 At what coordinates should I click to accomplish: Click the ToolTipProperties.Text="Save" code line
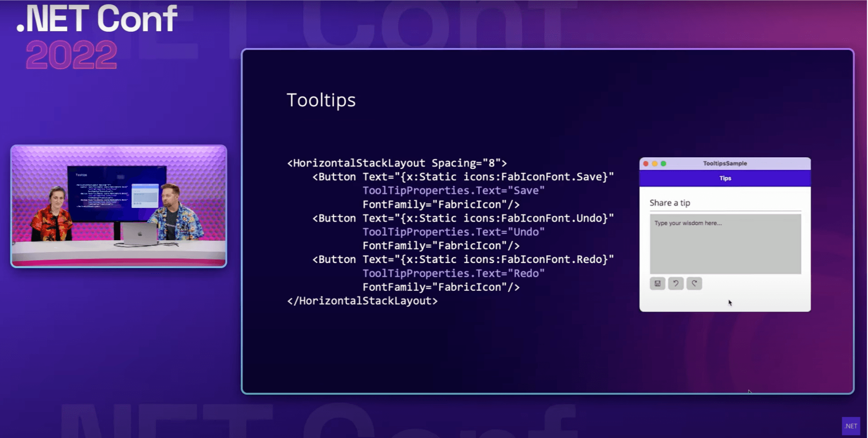point(453,191)
